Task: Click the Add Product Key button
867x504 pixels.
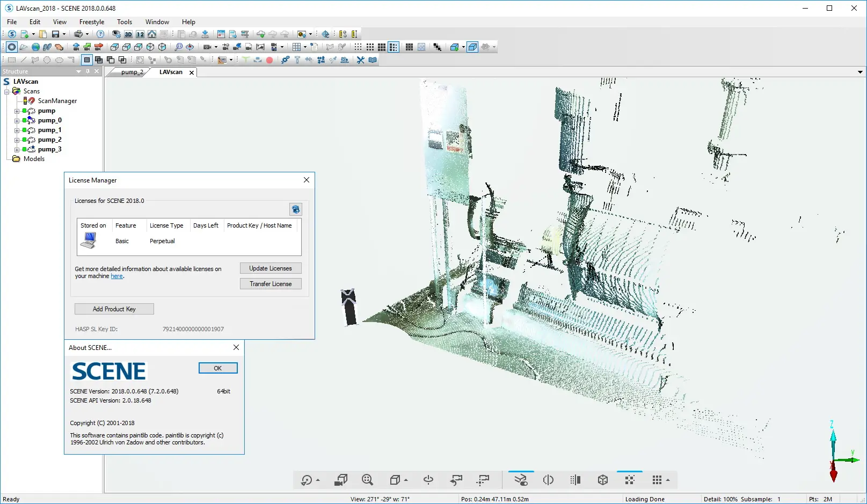Action: click(x=114, y=309)
